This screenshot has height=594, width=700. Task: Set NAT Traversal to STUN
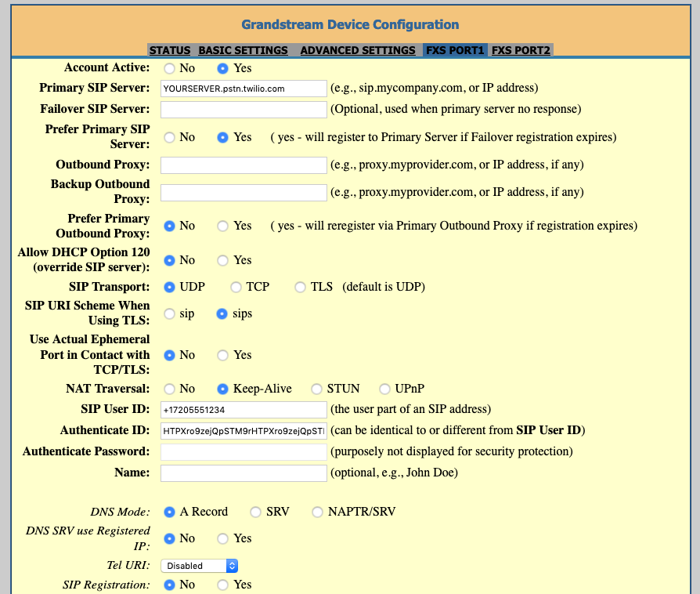(x=316, y=389)
